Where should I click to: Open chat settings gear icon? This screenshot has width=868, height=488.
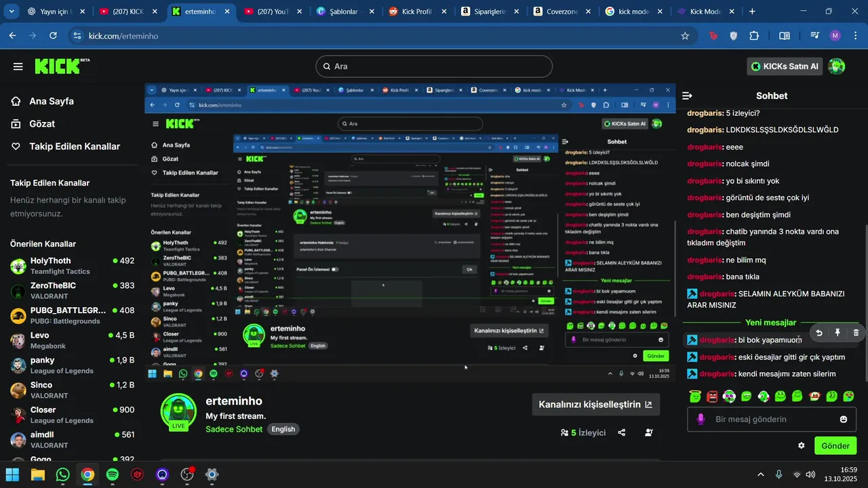pos(802,445)
